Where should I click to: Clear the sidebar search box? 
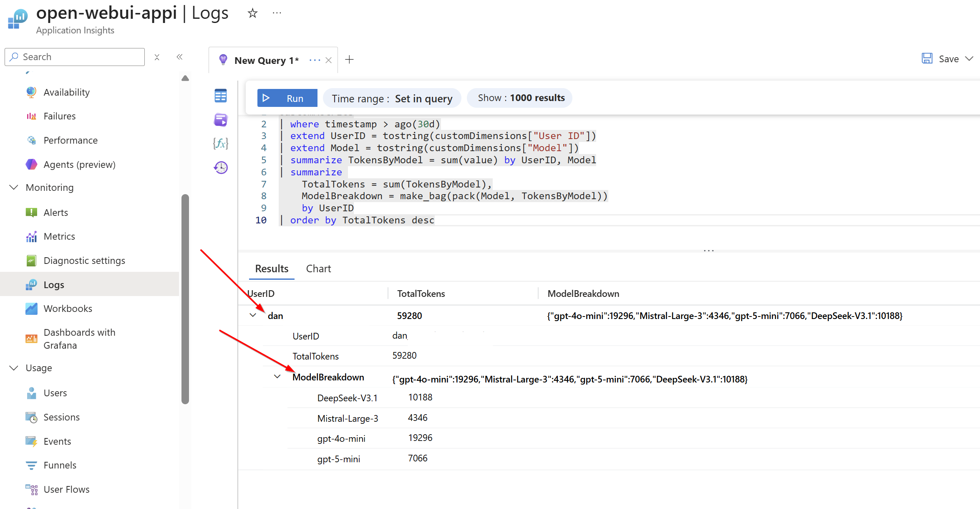click(157, 57)
